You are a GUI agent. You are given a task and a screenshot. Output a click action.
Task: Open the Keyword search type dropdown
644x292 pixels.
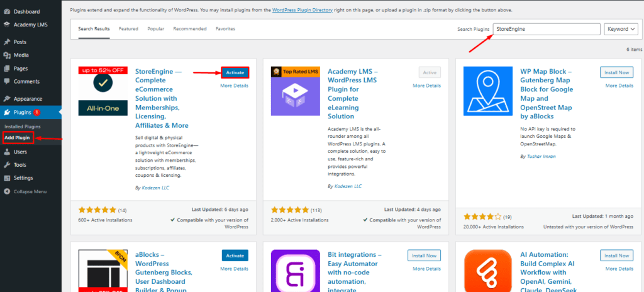coord(621,29)
